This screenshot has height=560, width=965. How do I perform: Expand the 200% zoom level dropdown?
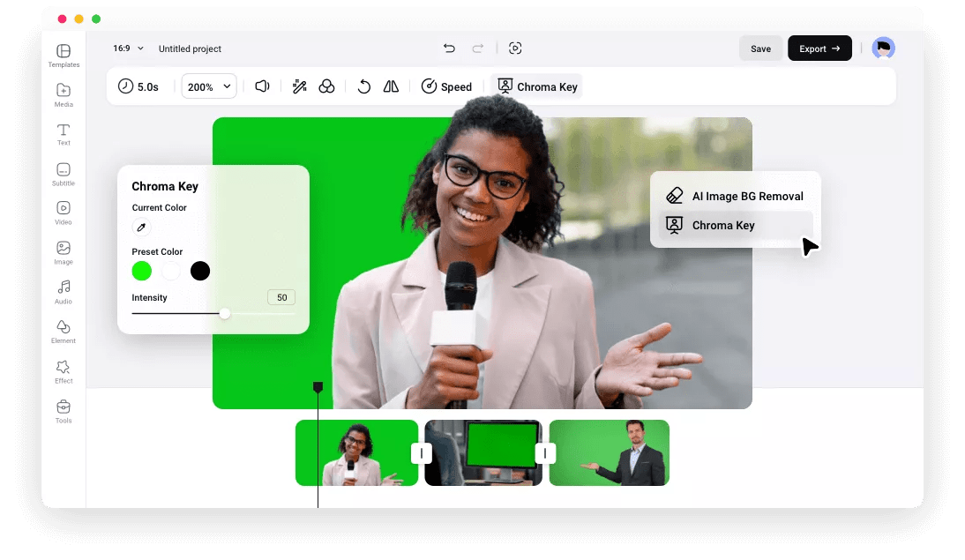point(208,86)
